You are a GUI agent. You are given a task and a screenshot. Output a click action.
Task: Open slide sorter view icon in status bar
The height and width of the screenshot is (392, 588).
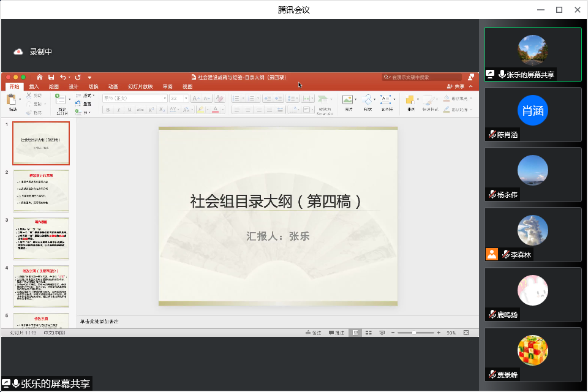(368, 333)
